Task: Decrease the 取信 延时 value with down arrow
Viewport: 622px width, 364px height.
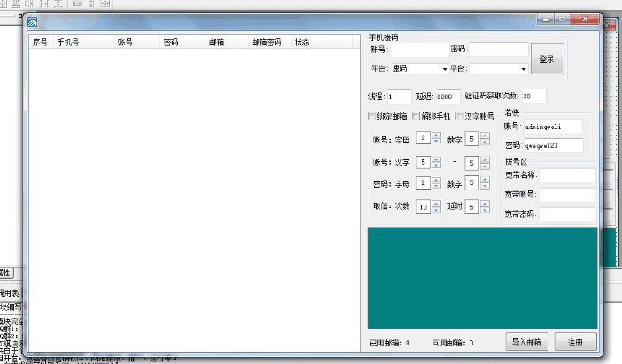Action: pos(485,210)
